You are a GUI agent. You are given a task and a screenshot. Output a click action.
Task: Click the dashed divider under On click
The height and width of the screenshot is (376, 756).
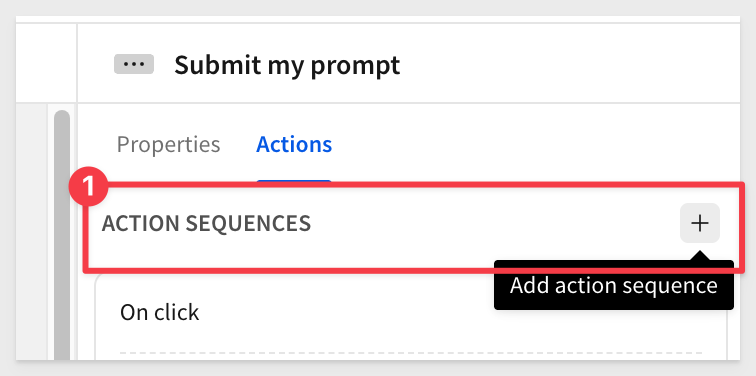410,354
